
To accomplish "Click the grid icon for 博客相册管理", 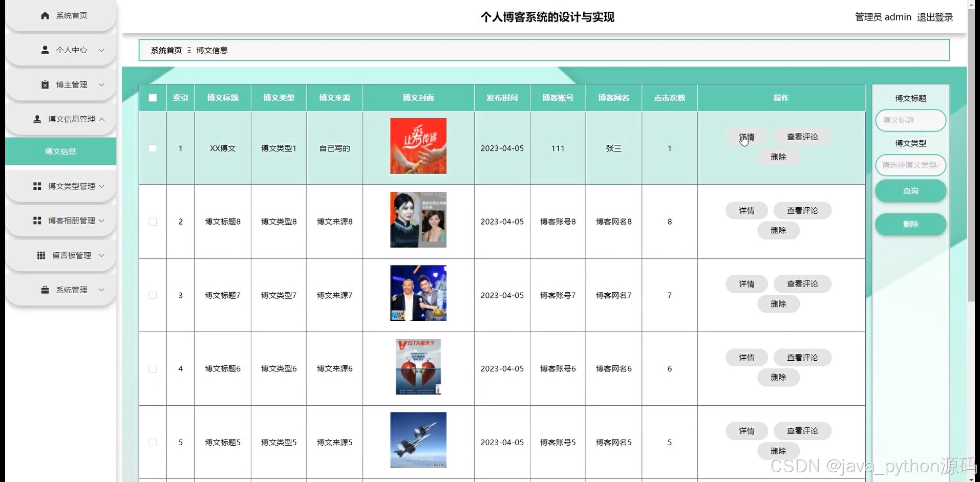I will tap(37, 221).
